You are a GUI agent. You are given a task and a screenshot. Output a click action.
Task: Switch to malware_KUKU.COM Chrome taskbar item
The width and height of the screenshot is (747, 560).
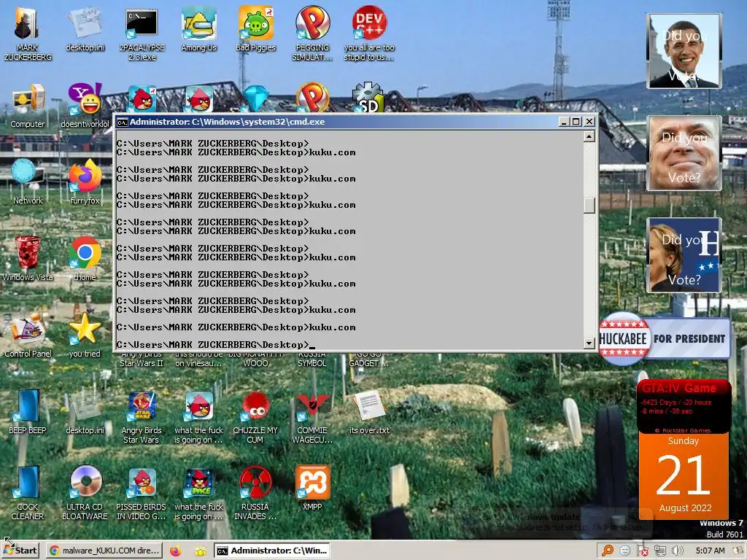[104, 551]
